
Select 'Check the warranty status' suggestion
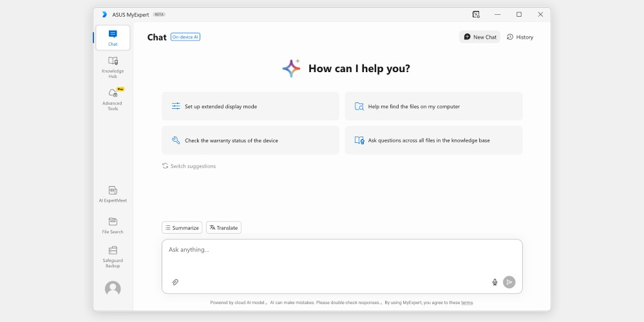tap(251, 140)
